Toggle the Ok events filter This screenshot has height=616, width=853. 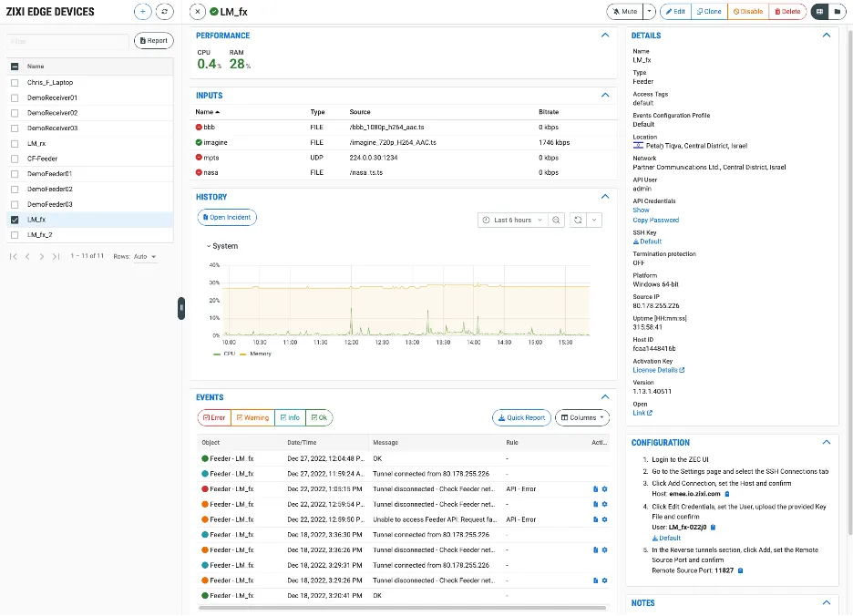319,418
